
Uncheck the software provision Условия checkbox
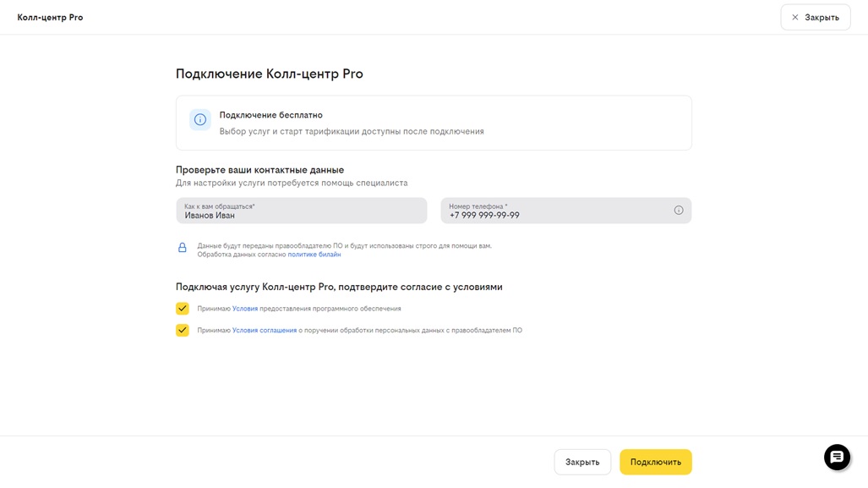pyautogui.click(x=183, y=309)
